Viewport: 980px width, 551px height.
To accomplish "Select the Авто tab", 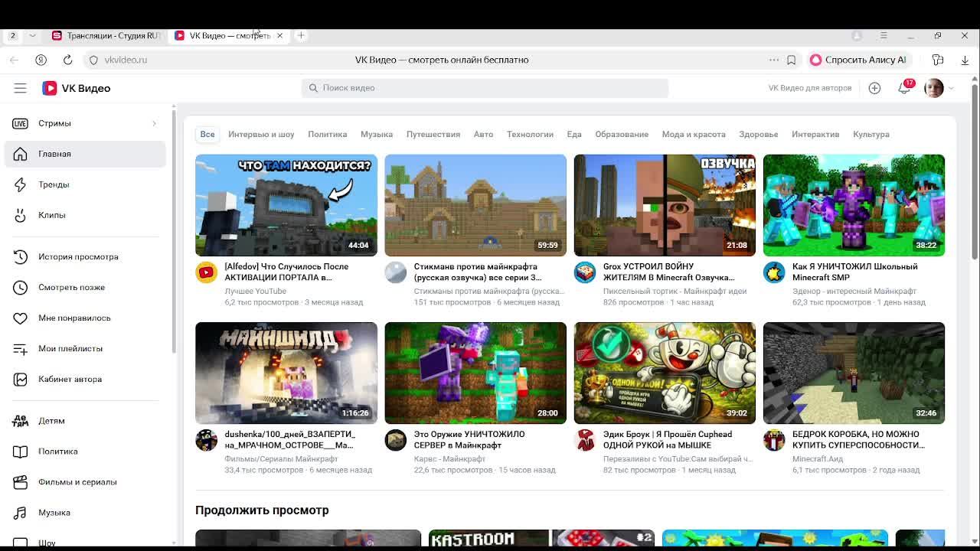I will click(483, 134).
